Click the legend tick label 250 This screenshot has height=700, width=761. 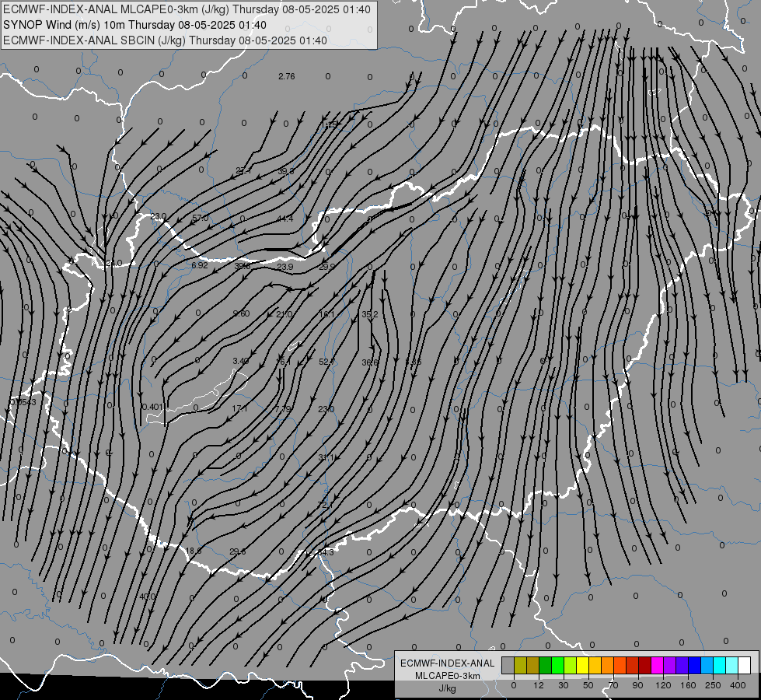point(713,685)
